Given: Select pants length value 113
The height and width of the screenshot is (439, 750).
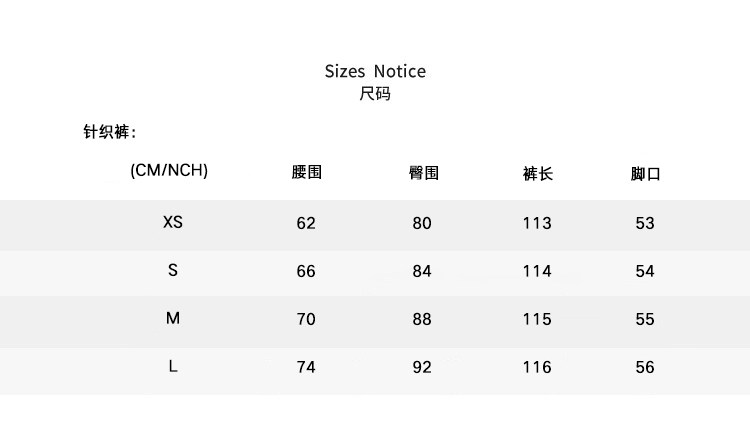Looking at the screenshot, I should pyautogui.click(x=537, y=223).
